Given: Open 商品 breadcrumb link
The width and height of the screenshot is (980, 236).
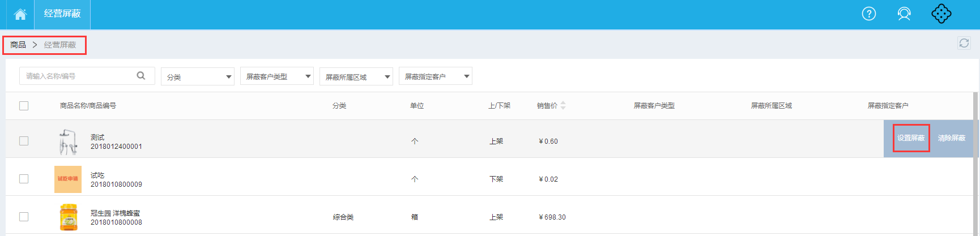Looking at the screenshot, I should click(18, 45).
